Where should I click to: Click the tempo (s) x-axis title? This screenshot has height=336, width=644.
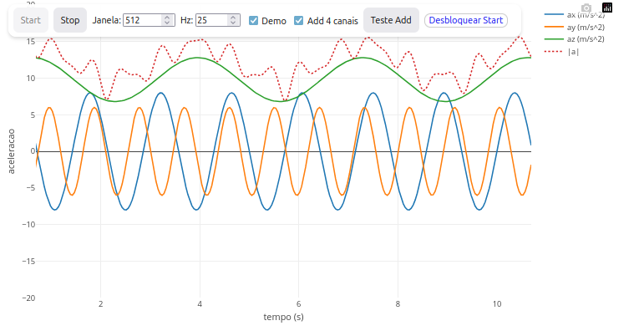(x=283, y=318)
